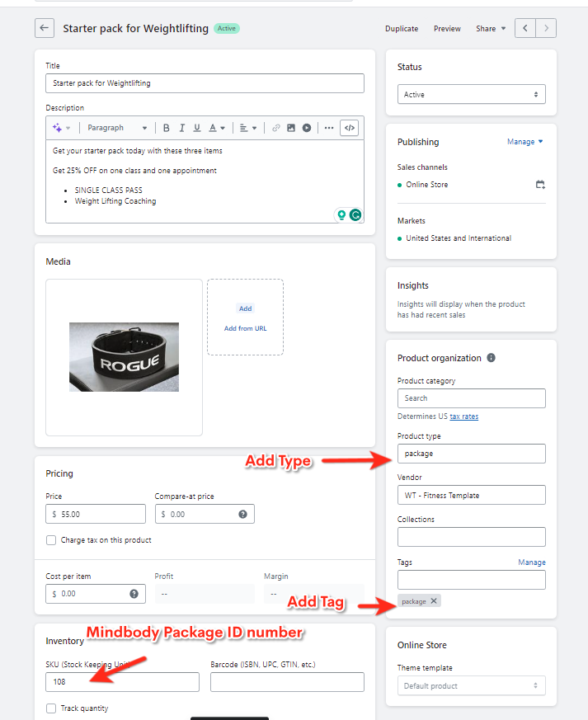Enable Charge tax on this product
Image resolution: width=588 pixels, height=720 pixels.
52,540
